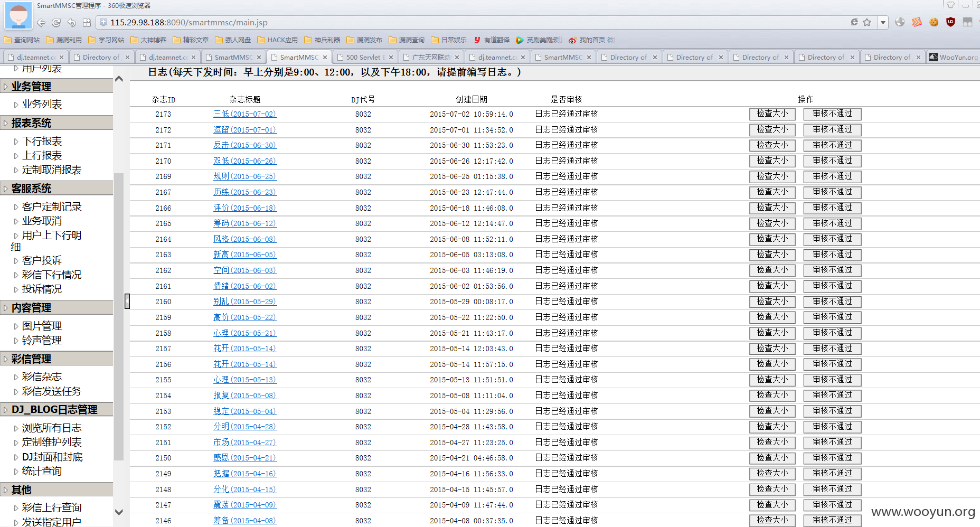Image resolution: width=980 pixels, height=527 pixels.
Task: Switch to the 500 Servlet tab
Action: click(x=364, y=57)
